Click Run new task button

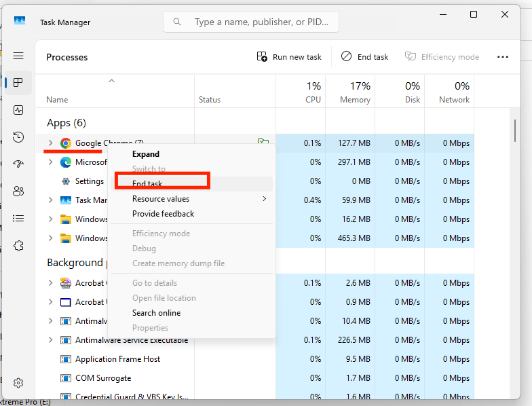289,57
